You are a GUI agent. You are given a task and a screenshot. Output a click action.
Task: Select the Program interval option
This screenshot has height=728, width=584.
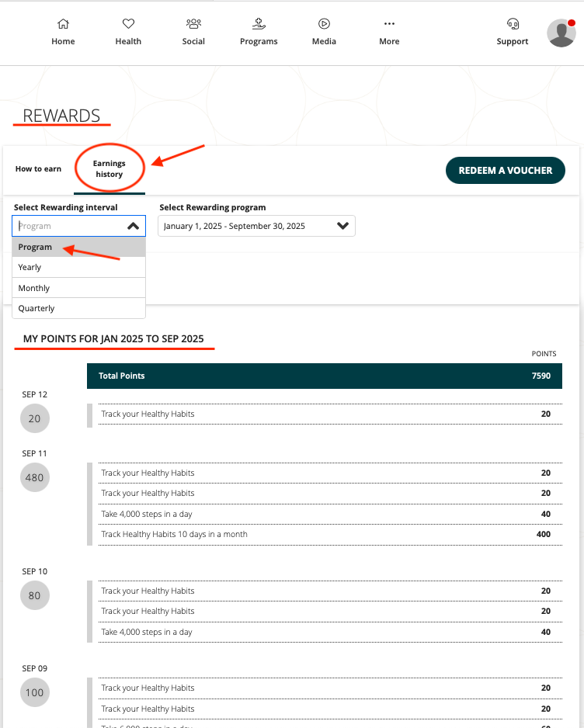[x=78, y=247]
